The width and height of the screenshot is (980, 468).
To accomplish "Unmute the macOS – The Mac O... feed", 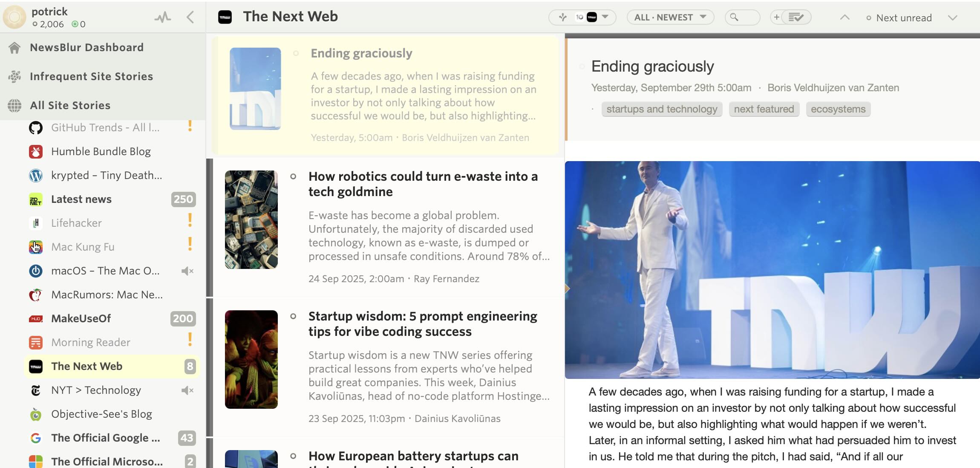I will click(x=187, y=271).
